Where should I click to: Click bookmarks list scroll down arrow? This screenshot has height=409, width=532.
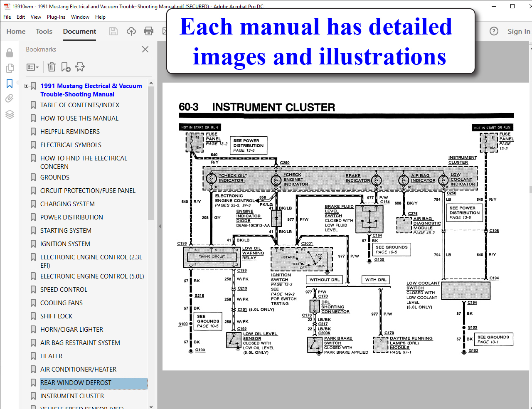pyautogui.click(x=151, y=406)
